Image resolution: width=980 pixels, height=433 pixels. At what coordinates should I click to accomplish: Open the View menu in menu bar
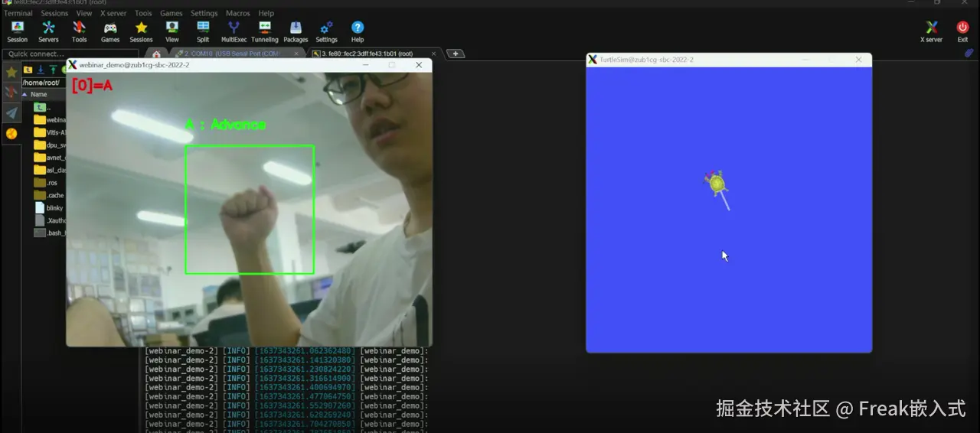pos(84,13)
